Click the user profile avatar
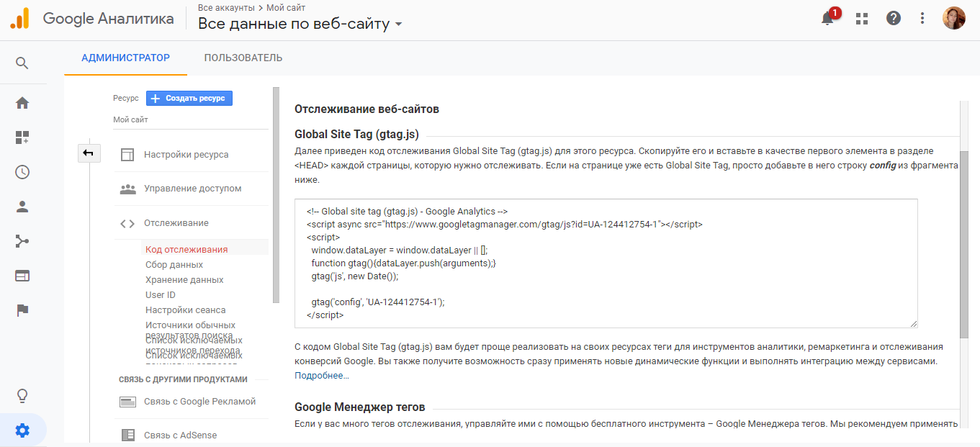 [x=954, y=18]
